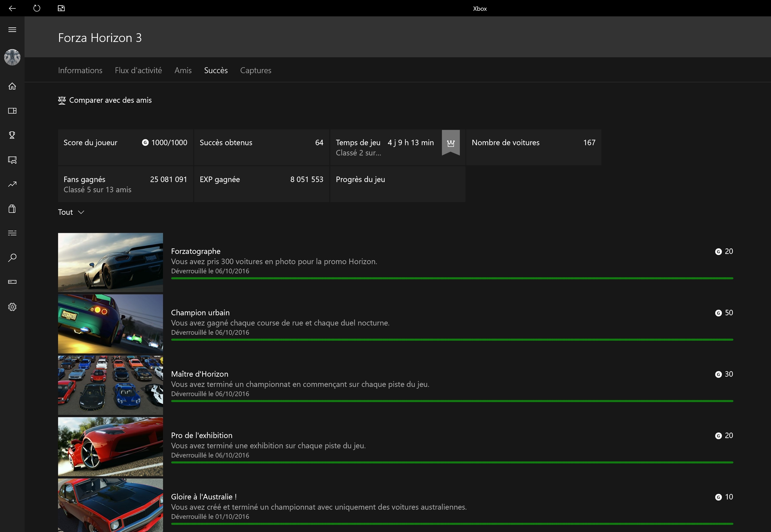Select the Succès tab
The image size is (771, 532).
coord(216,70)
